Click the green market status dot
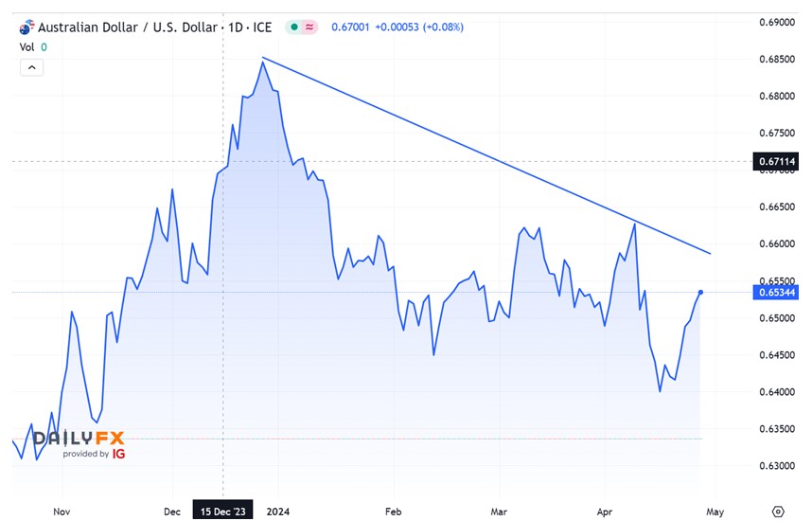 (295, 27)
